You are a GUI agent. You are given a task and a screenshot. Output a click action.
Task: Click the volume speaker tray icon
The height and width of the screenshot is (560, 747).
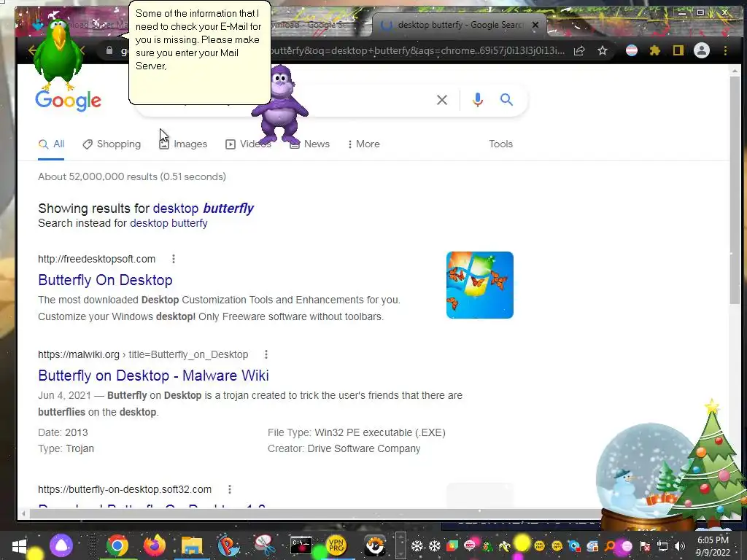click(x=680, y=546)
